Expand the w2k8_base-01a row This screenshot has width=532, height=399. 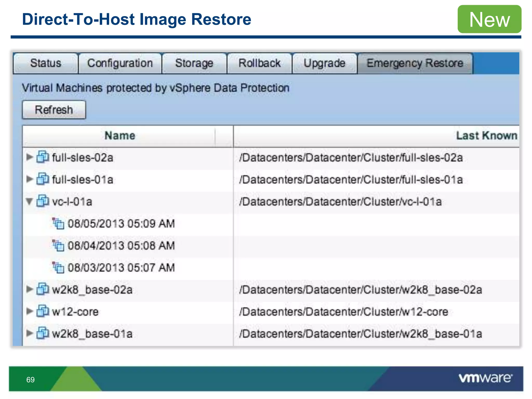tap(30, 333)
